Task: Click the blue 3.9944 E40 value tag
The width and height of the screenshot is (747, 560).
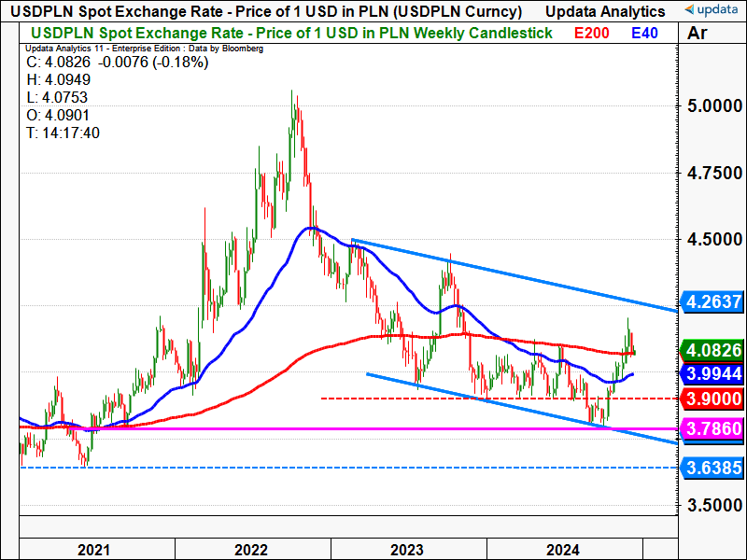Action: 712,374
